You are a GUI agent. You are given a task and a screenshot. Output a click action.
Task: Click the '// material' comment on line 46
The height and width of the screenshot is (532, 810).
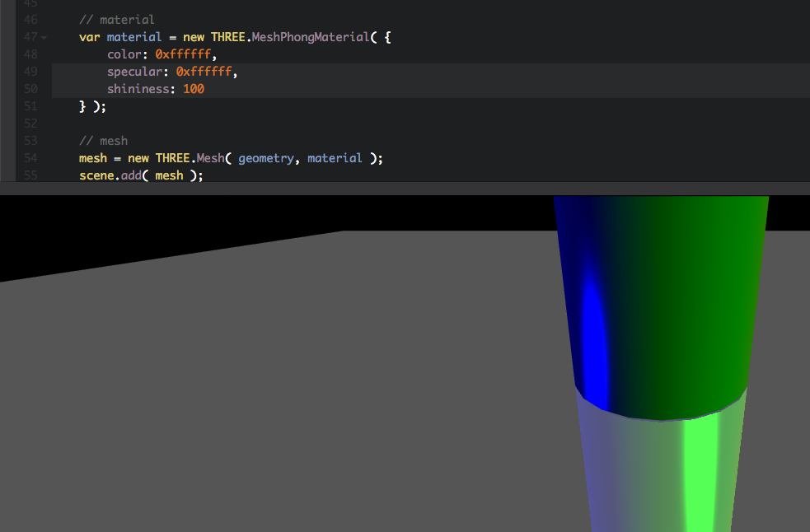117,20
